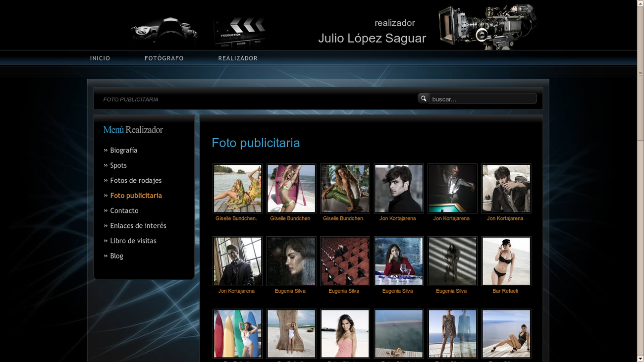Click the cinema film camera image
Viewport: 644px width, 362px height.
pyautogui.click(x=487, y=27)
